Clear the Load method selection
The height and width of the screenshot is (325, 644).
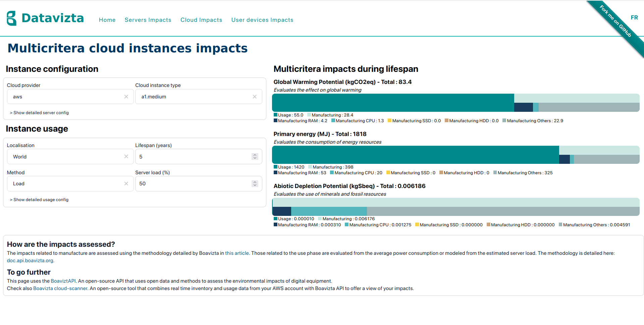126,184
